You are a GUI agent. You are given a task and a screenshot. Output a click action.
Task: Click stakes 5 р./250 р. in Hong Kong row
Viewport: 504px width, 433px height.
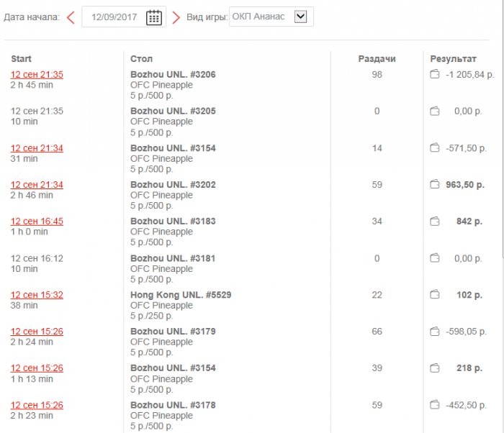coord(152,316)
